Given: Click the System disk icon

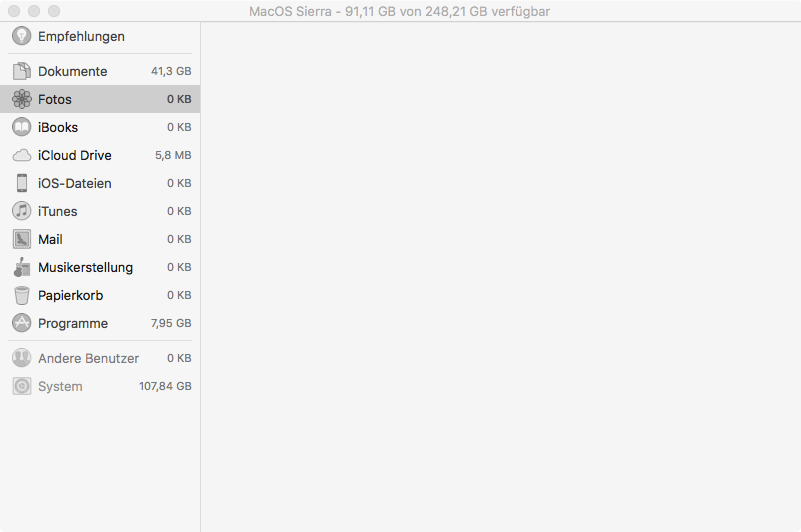Looking at the screenshot, I should click(21, 386).
